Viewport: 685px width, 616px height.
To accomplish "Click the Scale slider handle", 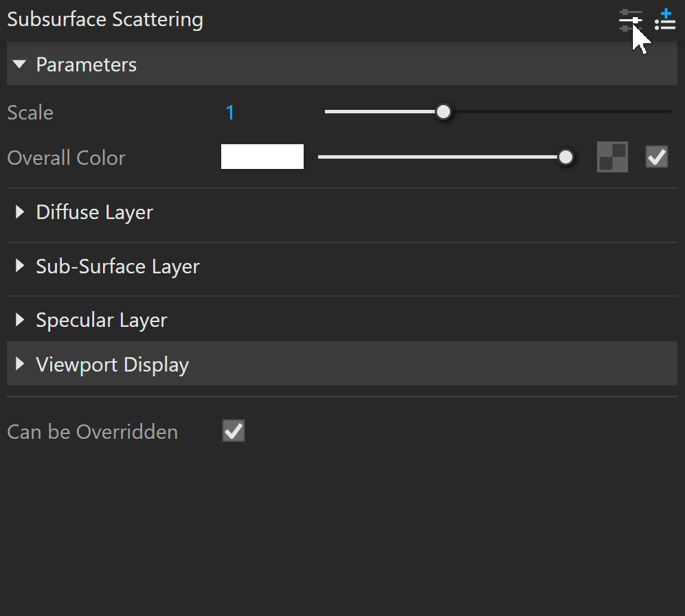I will click(x=443, y=112).
